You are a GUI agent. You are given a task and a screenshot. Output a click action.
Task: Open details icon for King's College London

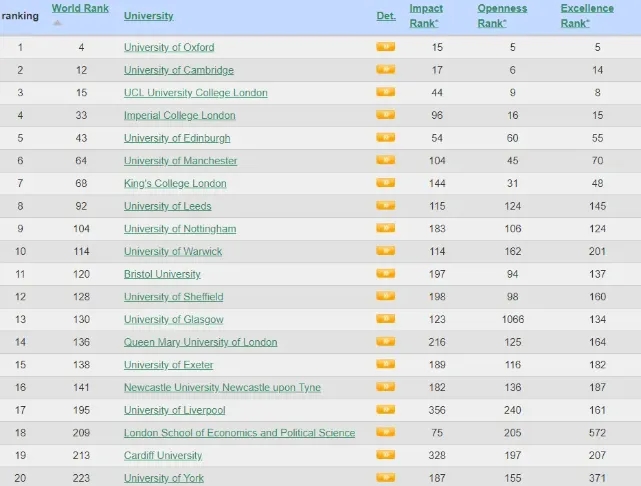pyautogui.click(x=385, y=182)
